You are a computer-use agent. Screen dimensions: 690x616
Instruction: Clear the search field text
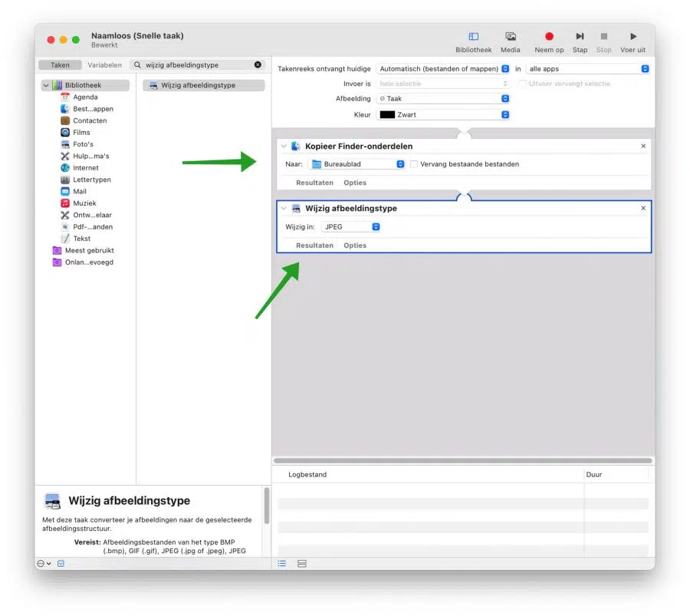pyautogui.click(x=258, y=64)
